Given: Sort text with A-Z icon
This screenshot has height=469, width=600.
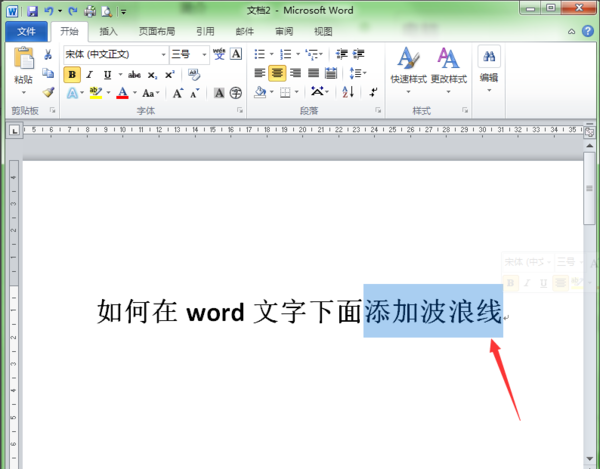Looking at the screenshot, I should (x=348, y=92).
